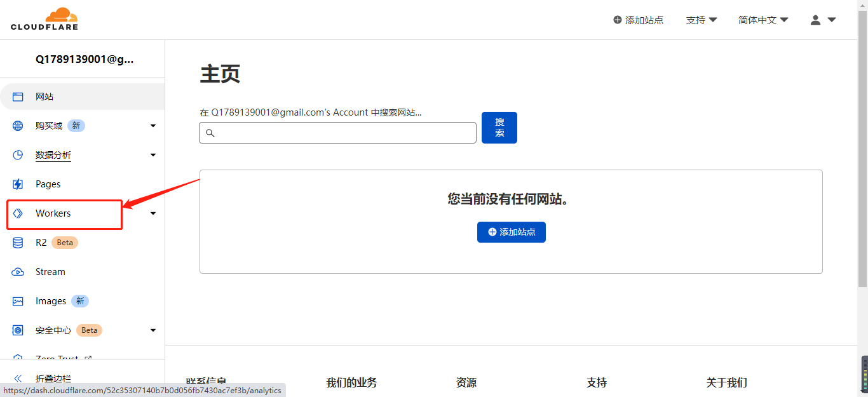Image resolution: width=868 pixels, height=397 pixels.
Task: Click the Q1789139001@g... account name
Action: 85,59
